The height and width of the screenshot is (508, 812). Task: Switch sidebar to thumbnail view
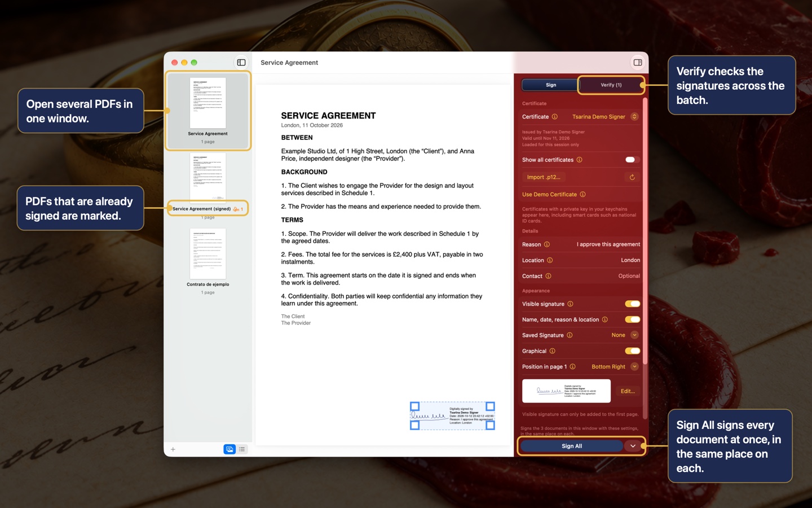tap(230, 449)
